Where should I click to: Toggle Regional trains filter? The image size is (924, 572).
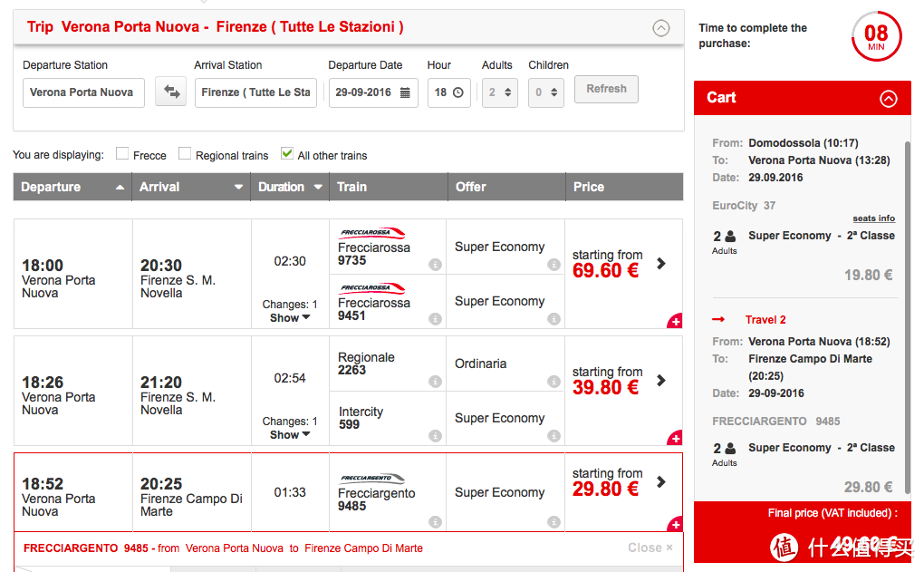pos(185,153)
